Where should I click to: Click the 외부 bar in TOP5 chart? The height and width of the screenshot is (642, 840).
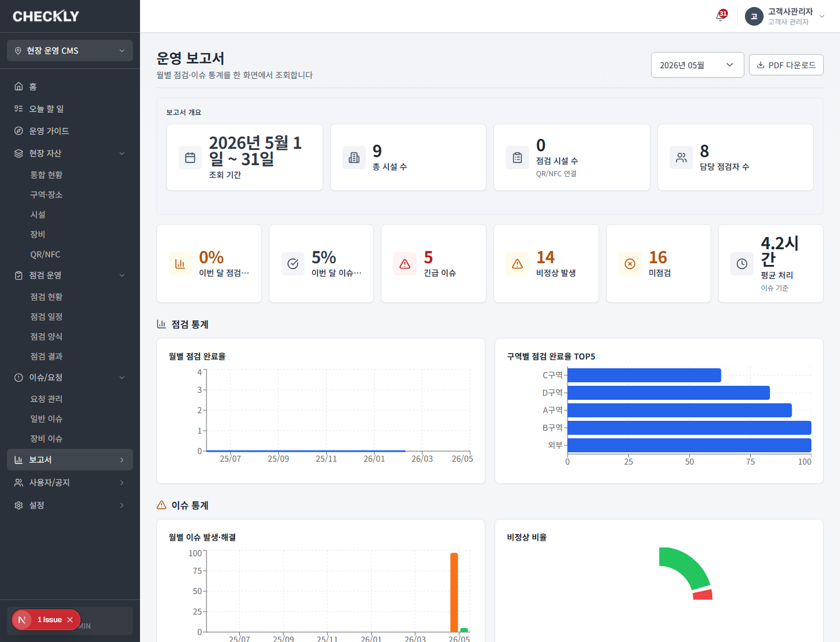pos(689,445)
